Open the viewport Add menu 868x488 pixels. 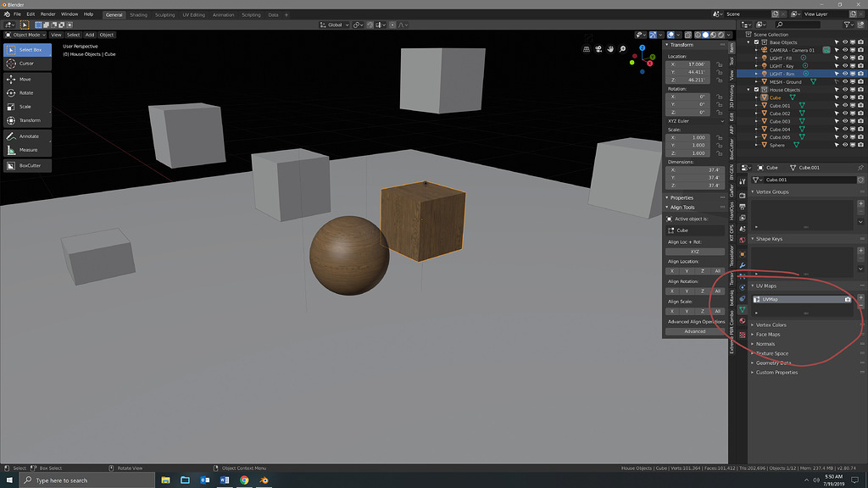point(90,35)
